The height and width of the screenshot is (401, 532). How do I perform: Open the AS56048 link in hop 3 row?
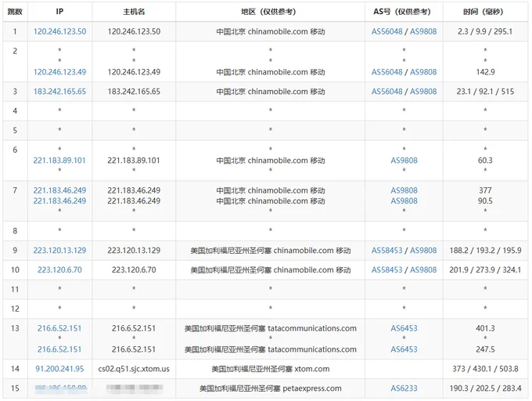tap(386, 92)
